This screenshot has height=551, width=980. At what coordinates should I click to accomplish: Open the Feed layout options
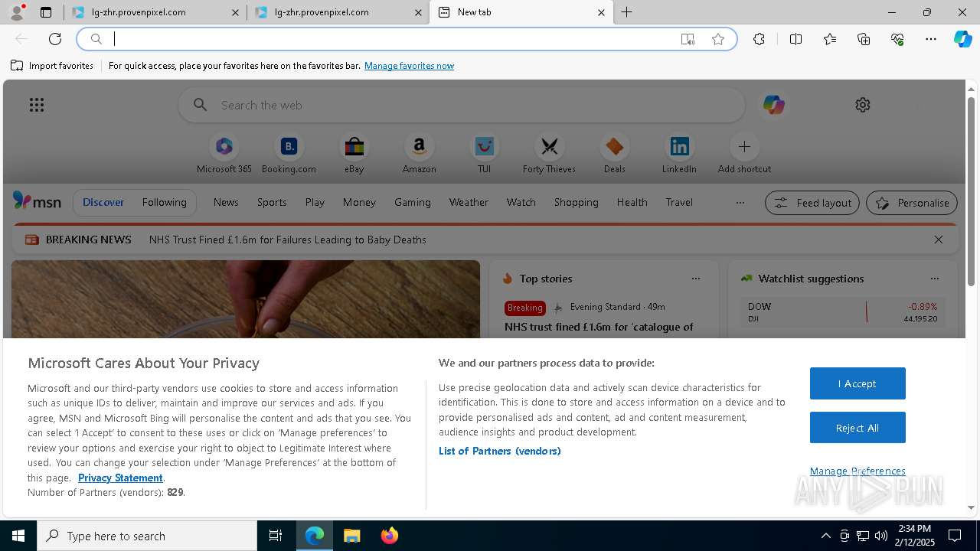[812, 203]
